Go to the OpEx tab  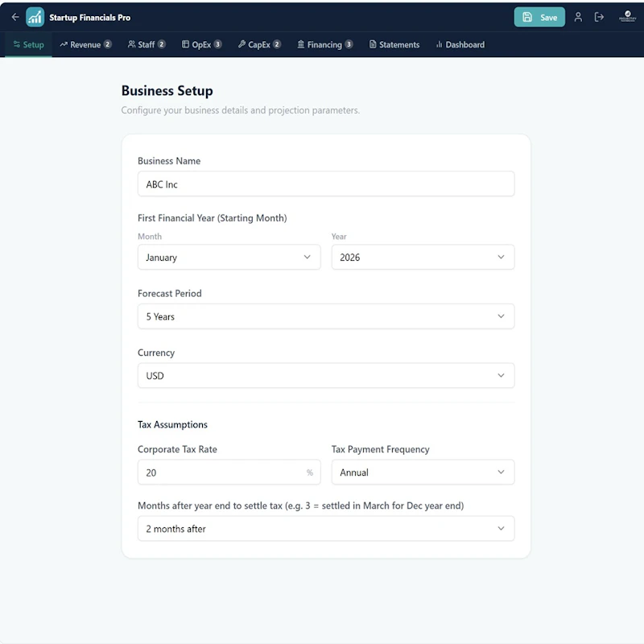point(202,44)
